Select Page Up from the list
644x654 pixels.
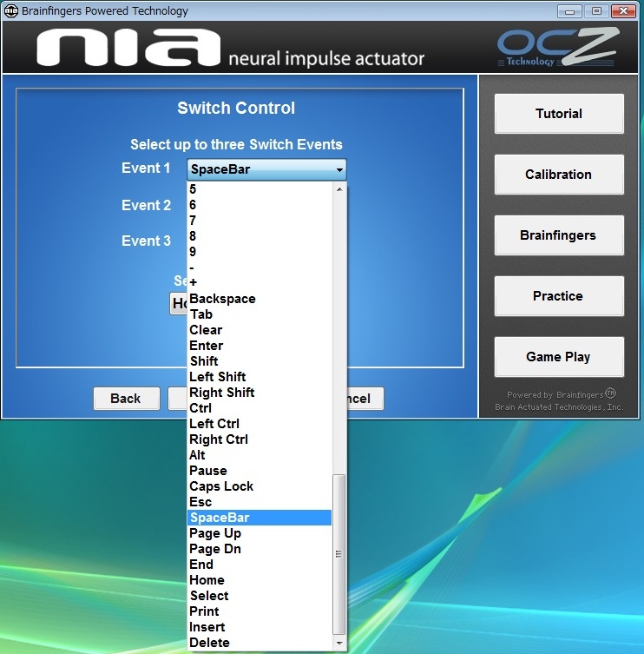pos(215,533)
